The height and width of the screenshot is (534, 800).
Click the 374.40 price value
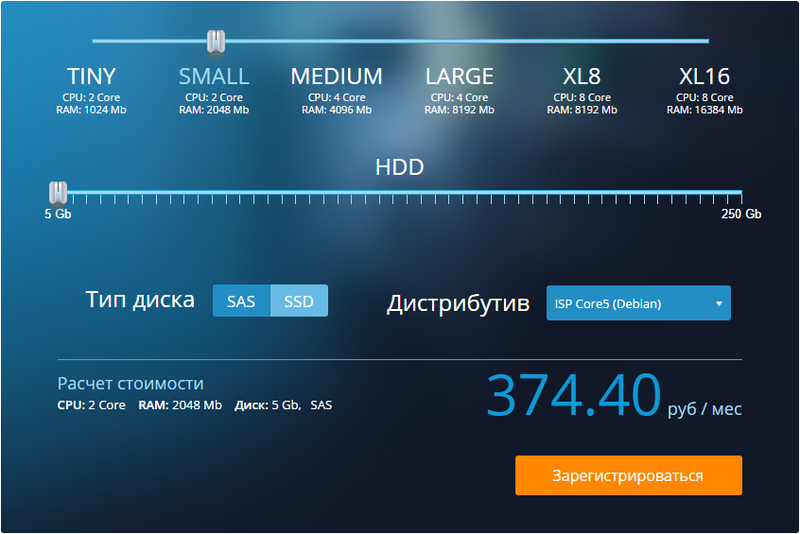click(x=574, y=395)
